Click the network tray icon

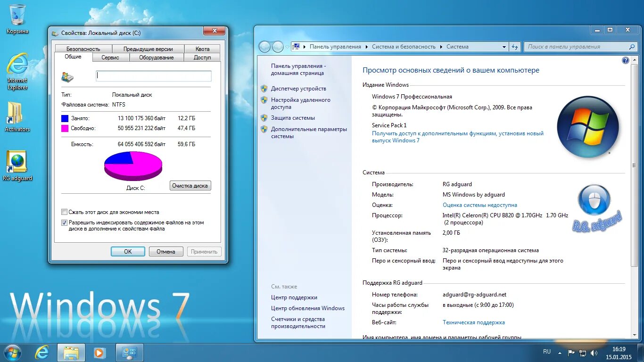pyautogui.click(x=583, y=353)
